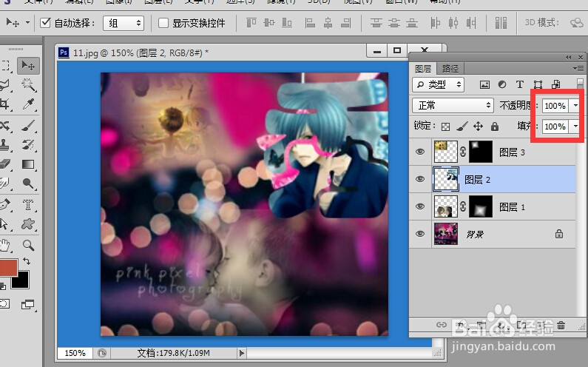Viewport: 588px width, 367px height.
Task: Hide 图层 2 with its eye icon
Action: [x=420, y=179]
